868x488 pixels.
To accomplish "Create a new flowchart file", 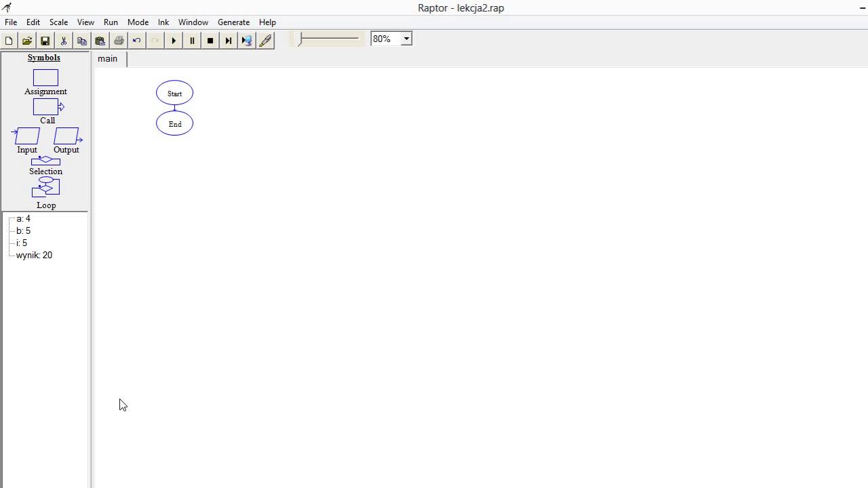I will [x=9, y=41].
